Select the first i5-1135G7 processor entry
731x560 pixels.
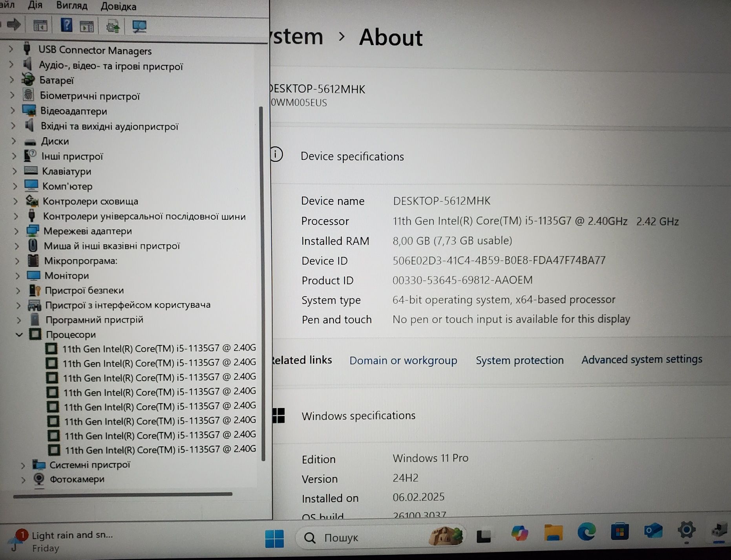click(159, 348)
